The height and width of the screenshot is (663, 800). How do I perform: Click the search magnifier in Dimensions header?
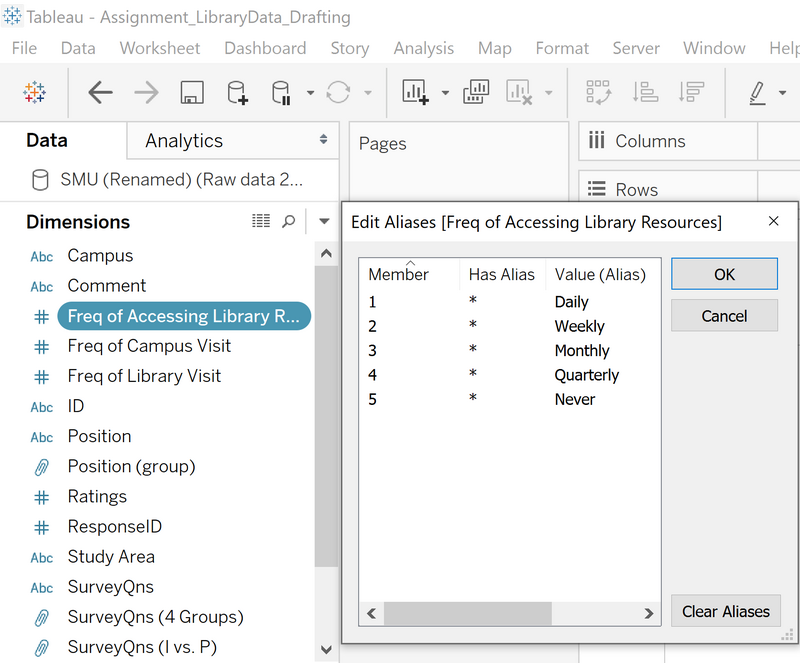click(289, 221)
